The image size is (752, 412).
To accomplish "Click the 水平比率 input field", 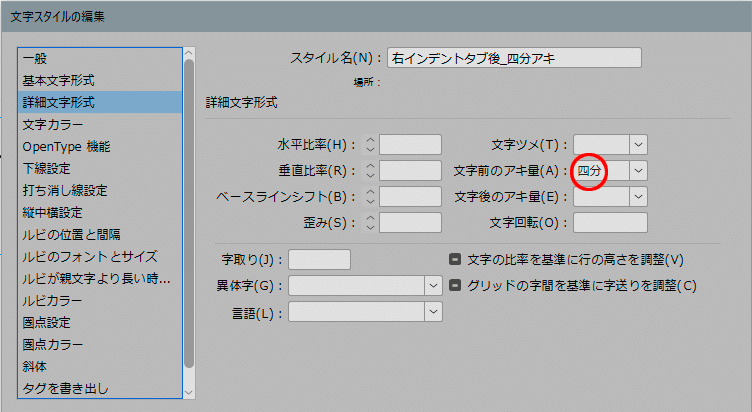I will tap(410, 144).
